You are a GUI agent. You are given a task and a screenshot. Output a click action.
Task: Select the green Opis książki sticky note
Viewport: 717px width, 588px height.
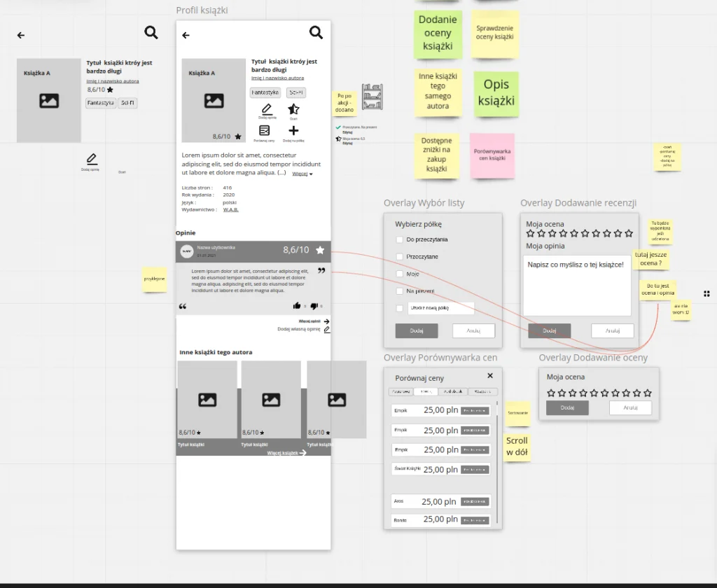496,93
